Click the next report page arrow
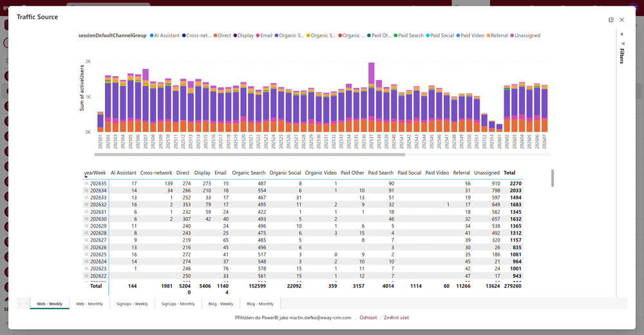This screenshot has height=335, width=644. pos(26,304)
